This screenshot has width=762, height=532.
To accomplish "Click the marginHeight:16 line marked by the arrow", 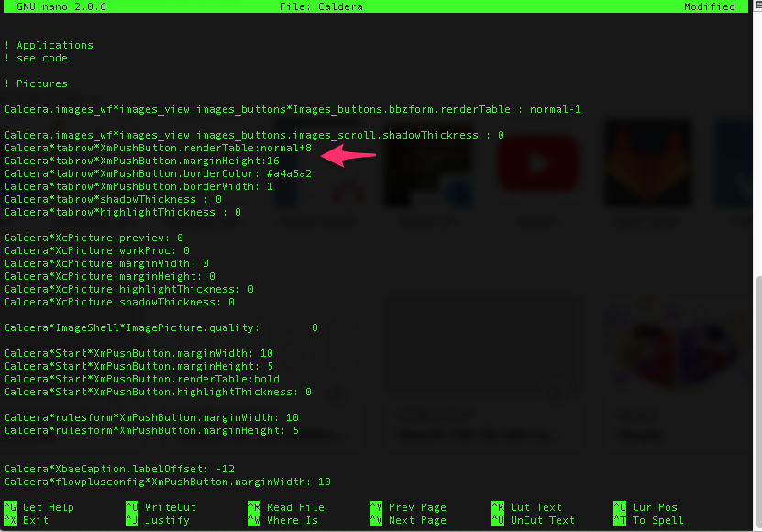I will (138, 161).
